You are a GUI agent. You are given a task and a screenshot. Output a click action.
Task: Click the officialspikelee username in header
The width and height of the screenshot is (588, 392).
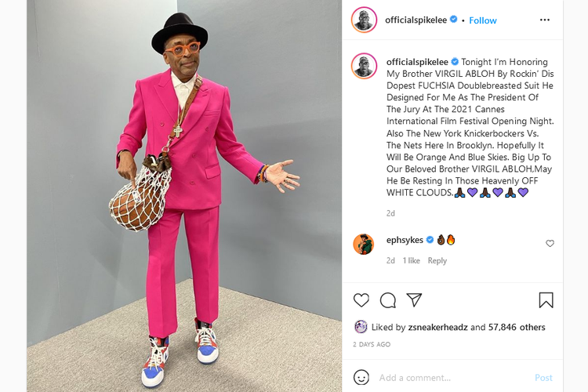click(x=416, y=20)
